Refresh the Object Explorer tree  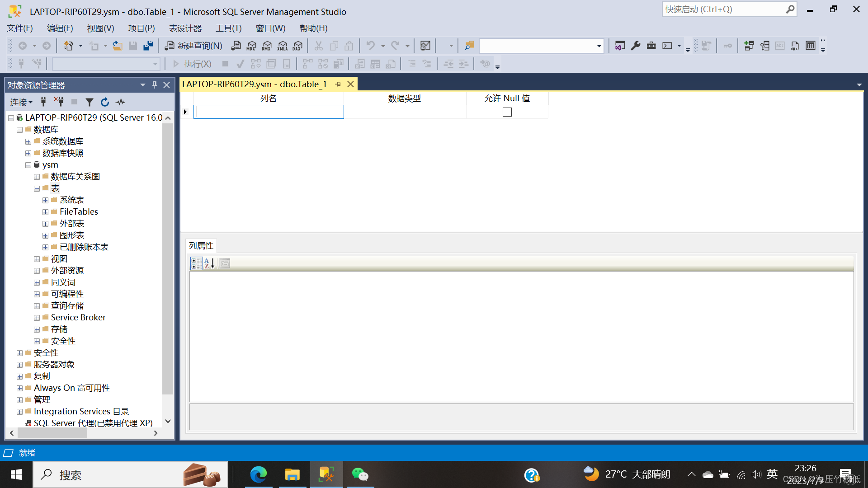tap(105, 102)
